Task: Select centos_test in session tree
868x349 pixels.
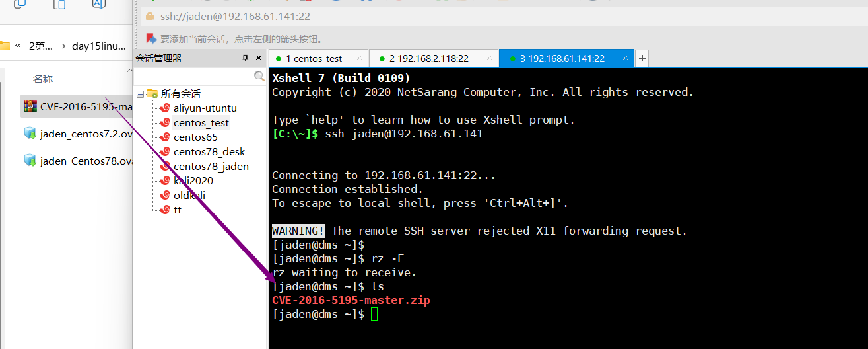Action: (x=201, y=122)
